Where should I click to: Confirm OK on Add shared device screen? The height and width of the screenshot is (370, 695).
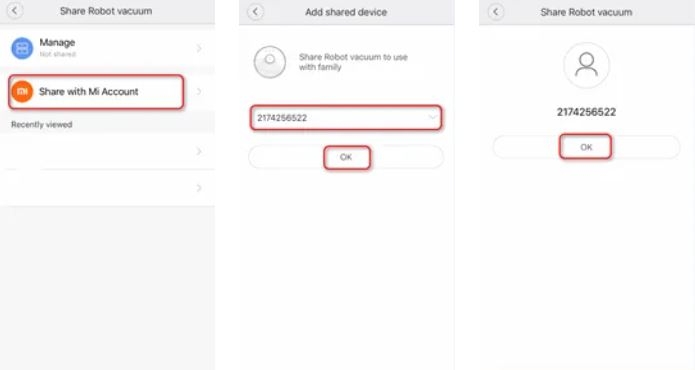[x=346, y=157]
